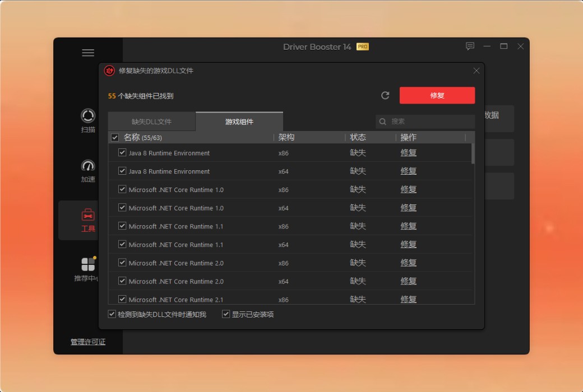Viewport: 583px width, 392px height.
Task: Toggle 显示已安装项 checkbox
Action: point(226,314)
